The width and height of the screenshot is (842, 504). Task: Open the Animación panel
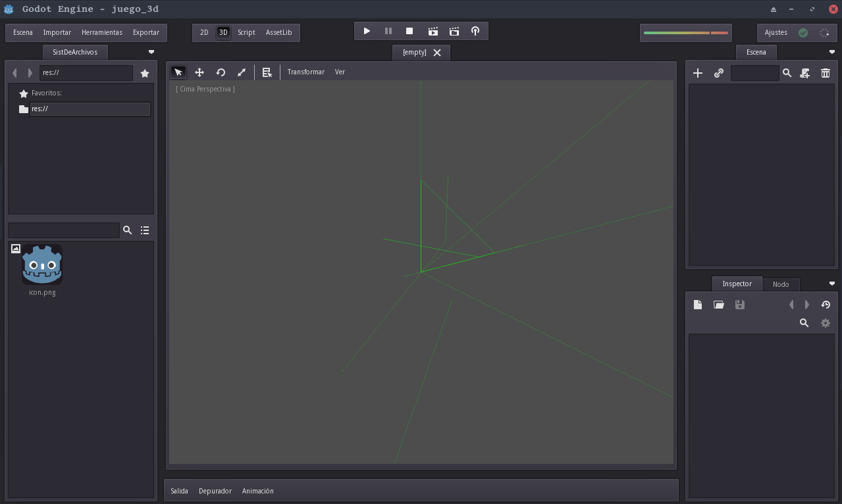coord(258,491)
